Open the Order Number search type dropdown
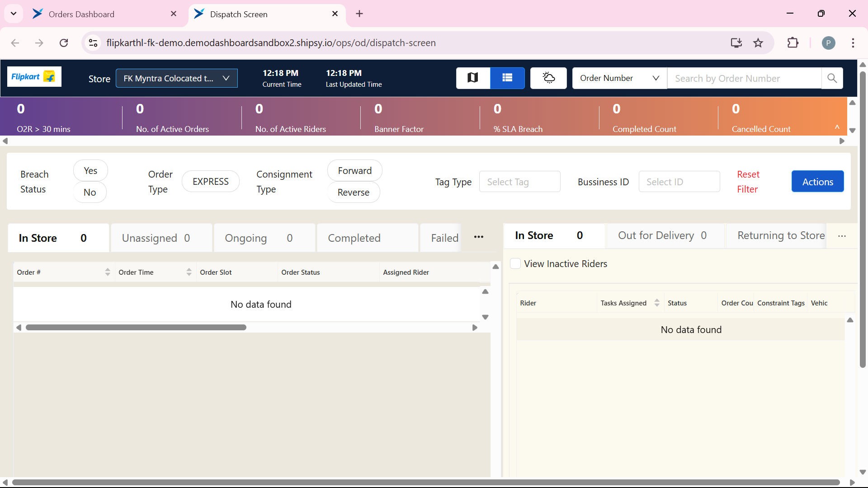This screenshot has width=868, height=488. click(619, 78)
